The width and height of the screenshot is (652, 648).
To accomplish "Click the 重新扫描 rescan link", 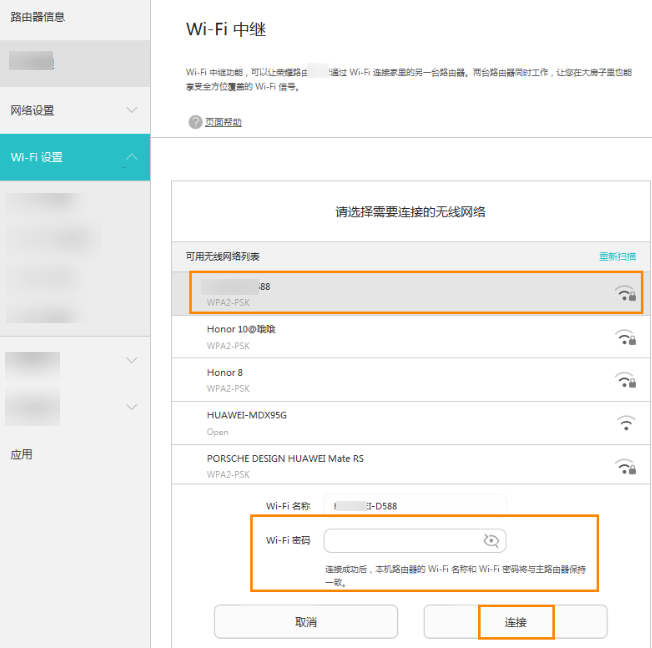I will 616,257.
